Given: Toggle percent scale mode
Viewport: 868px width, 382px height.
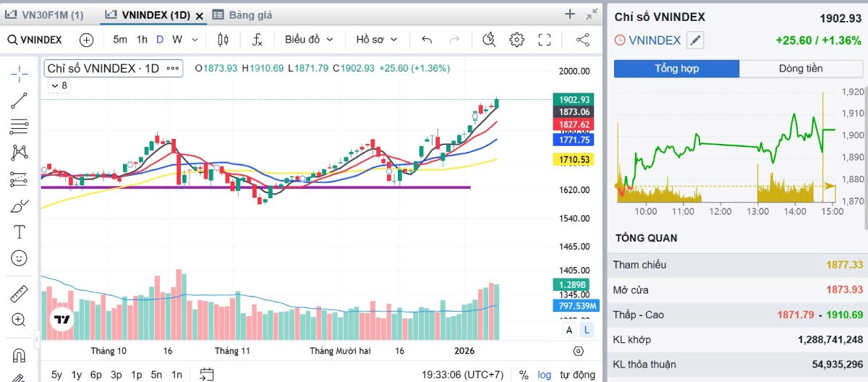Looking at the screenshot, I should 524,375.
